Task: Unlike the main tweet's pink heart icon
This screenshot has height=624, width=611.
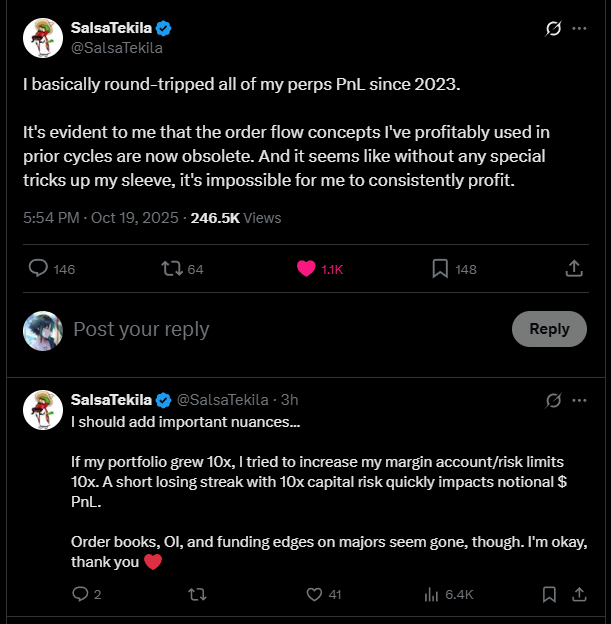Action: pos(306,269)
